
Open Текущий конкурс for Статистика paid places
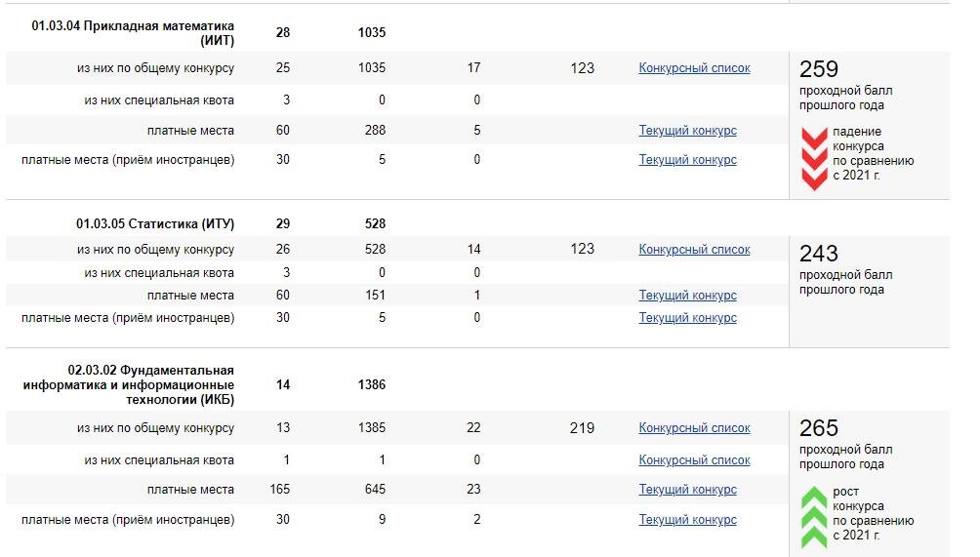click(687, 296)
